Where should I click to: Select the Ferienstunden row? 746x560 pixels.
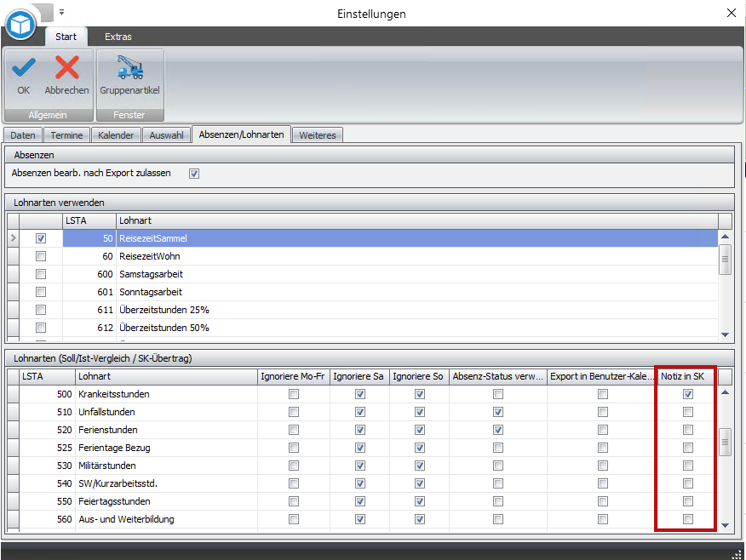(x=108, y=431)
